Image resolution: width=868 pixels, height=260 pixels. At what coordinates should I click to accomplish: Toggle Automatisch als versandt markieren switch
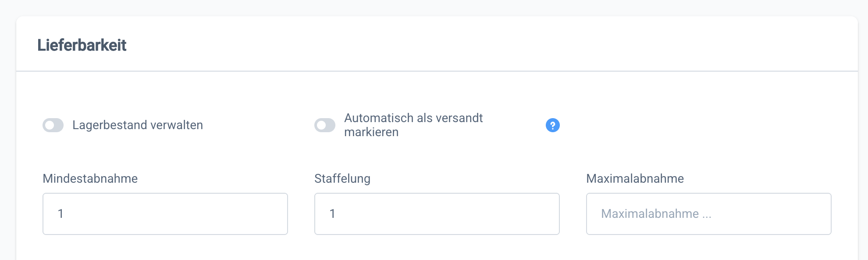pyautogui.click(x=325, y=125)
